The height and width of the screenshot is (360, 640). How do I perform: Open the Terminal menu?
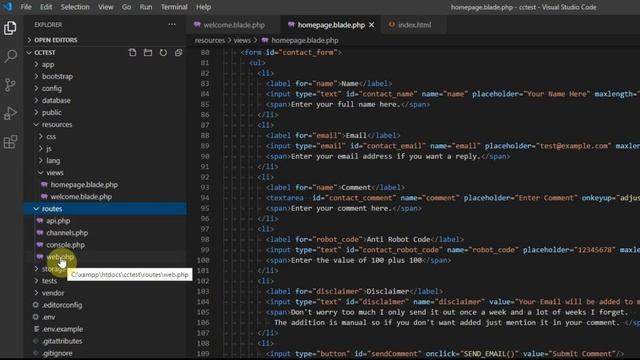pyautogui.click(x=174, y=7)
